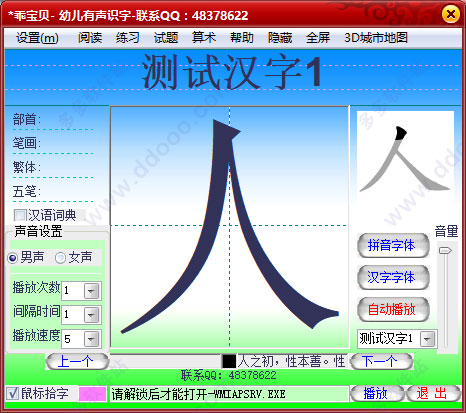The height and width of the screenshot is (413, 466).
Task: Click the red 退出 button
Action: (433, 394)
